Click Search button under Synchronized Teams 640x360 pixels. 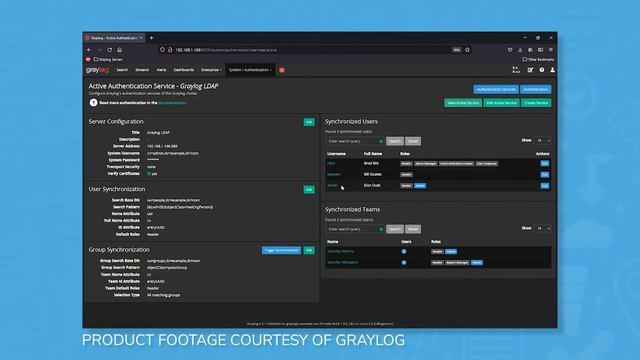pos(395,229)
